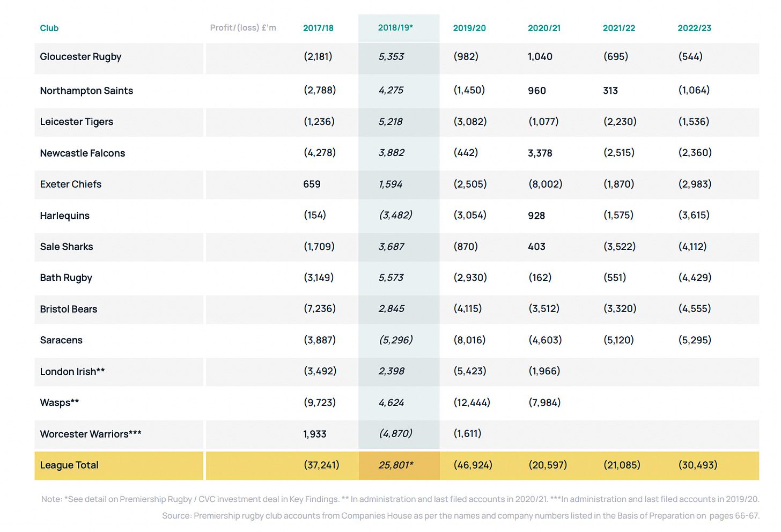
Task: Click the League Total row label
Action: click(69, 465)
